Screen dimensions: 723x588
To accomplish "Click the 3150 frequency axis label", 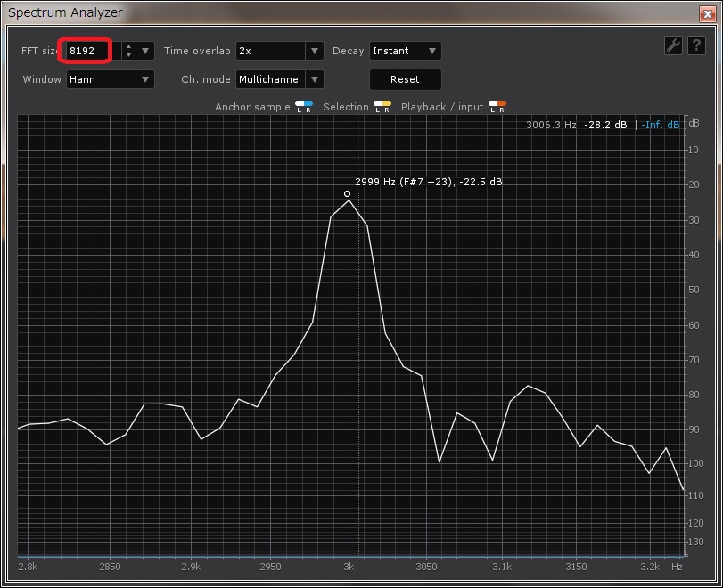I will 577,567.
